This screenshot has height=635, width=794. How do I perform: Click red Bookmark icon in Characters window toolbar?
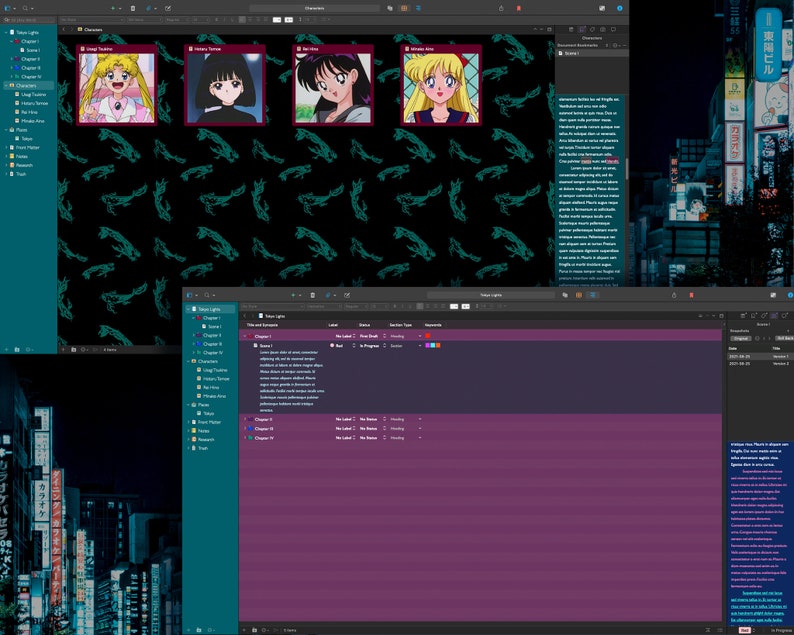tap(519, 8)
